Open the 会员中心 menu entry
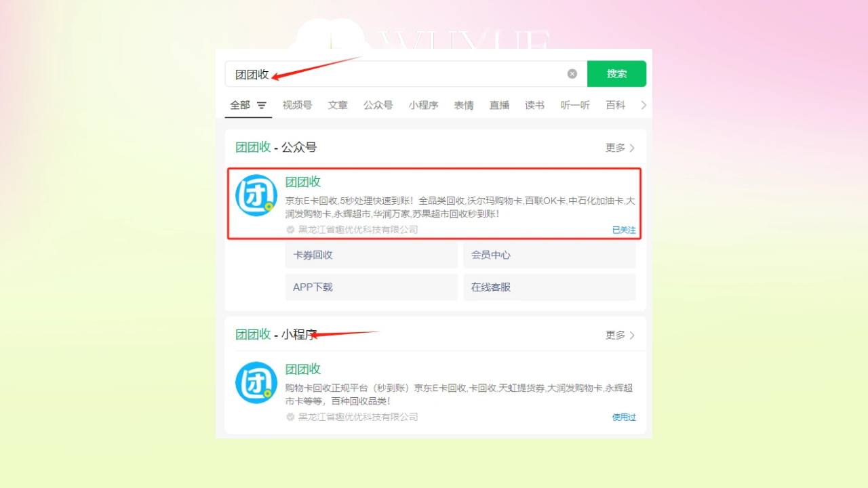The height and width of the screenshot is (488, 868). point(549,255)
